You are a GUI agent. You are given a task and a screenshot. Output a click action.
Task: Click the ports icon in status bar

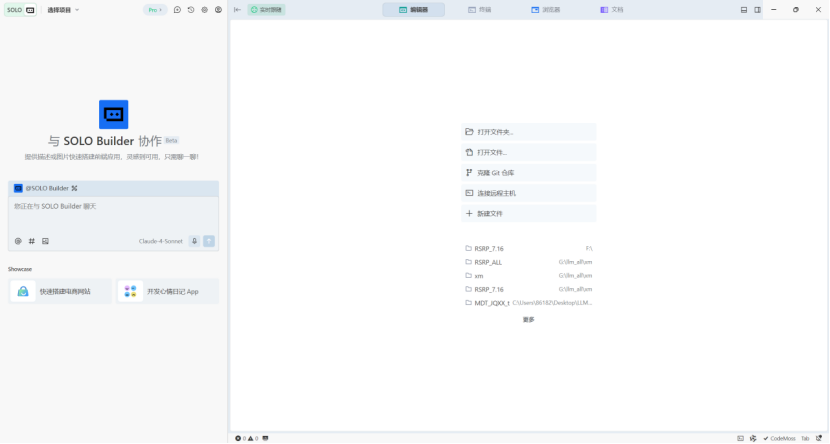266,439
